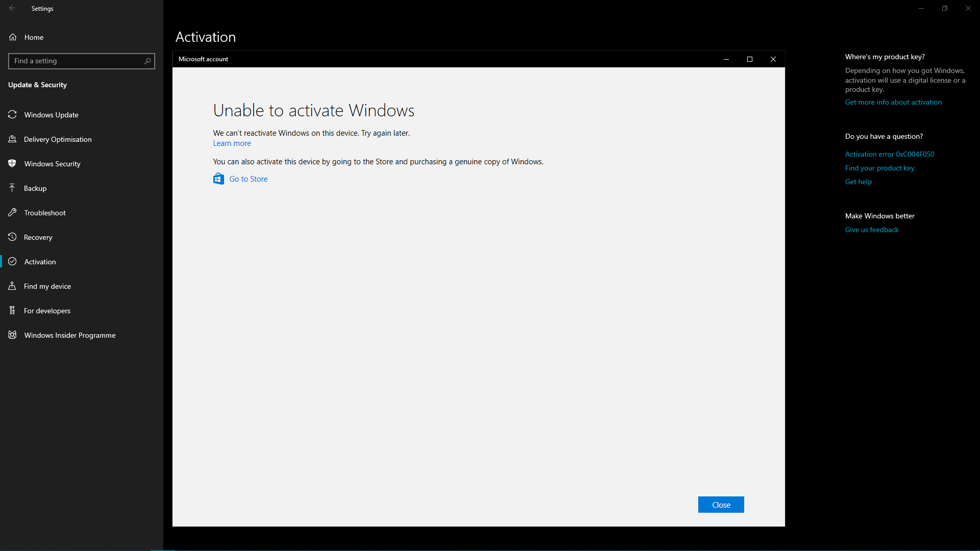Click the "We can't reactivate Windows" message

pos(311,133)
